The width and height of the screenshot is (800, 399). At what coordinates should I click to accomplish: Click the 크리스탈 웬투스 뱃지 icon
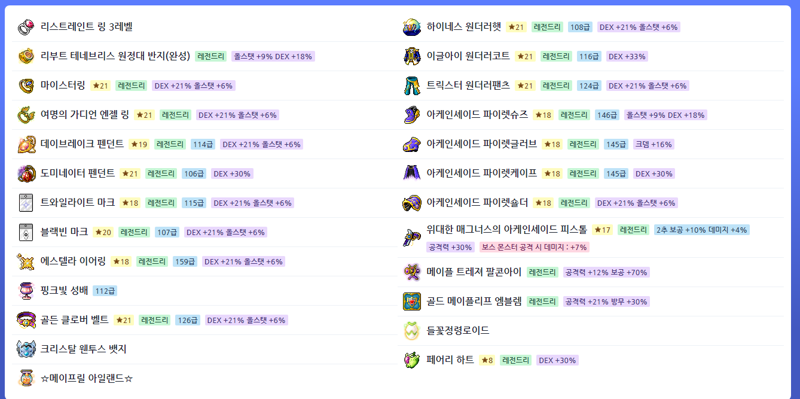25,349
